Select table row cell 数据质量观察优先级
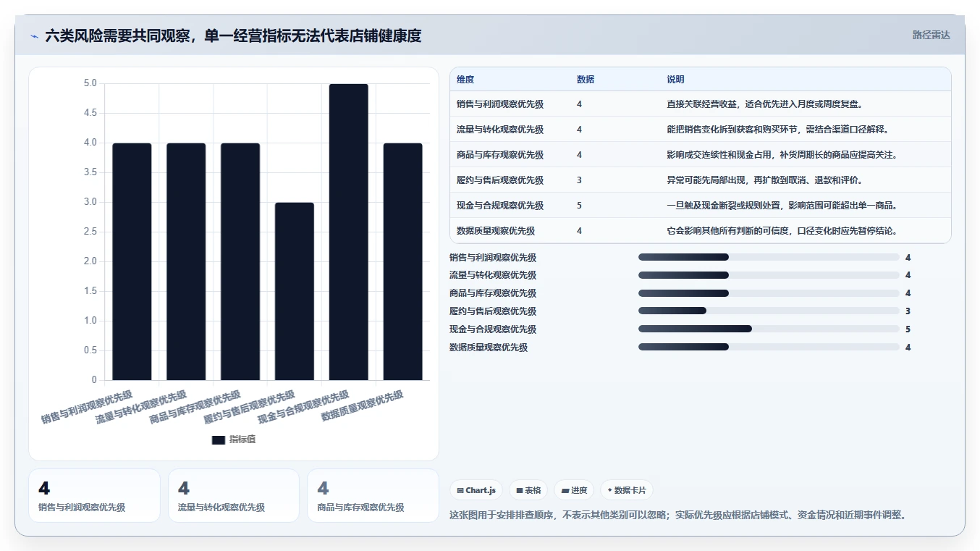This screenshot has width=980, height=551. tap(496, 231)
